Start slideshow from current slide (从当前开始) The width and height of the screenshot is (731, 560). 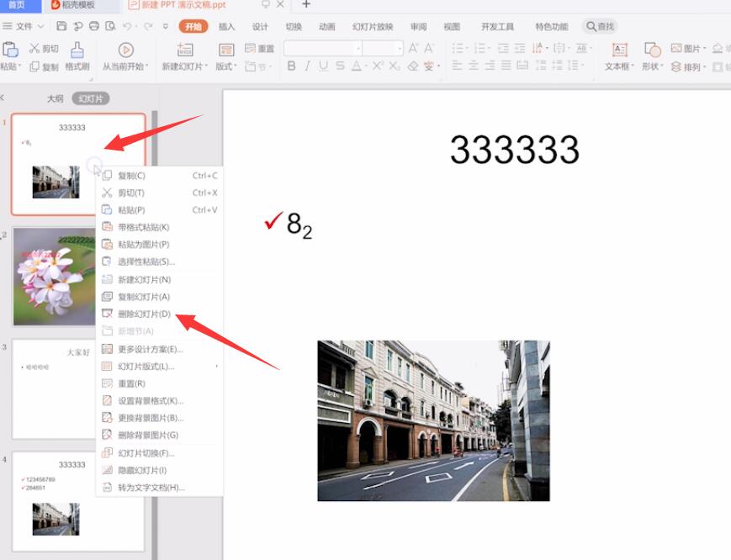[x=125, y=56]
